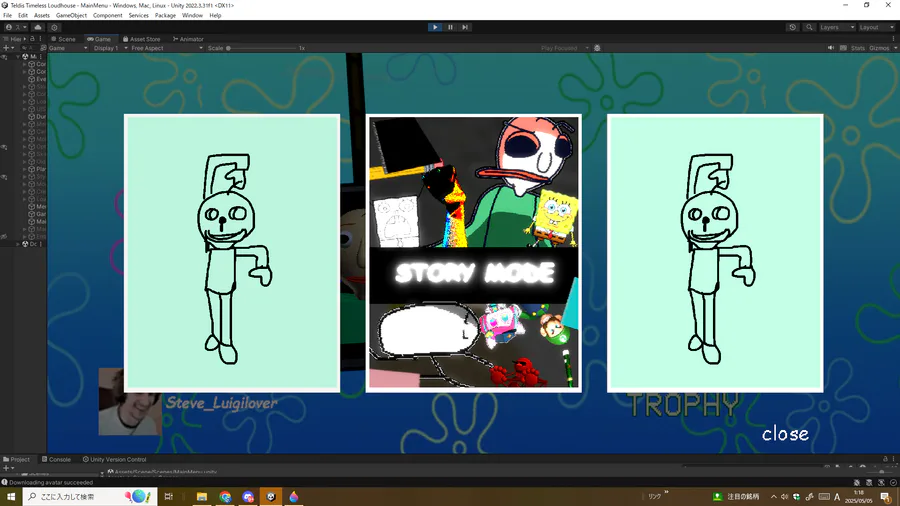
Task: Open the Unity account menu
Action: (15, 27)
